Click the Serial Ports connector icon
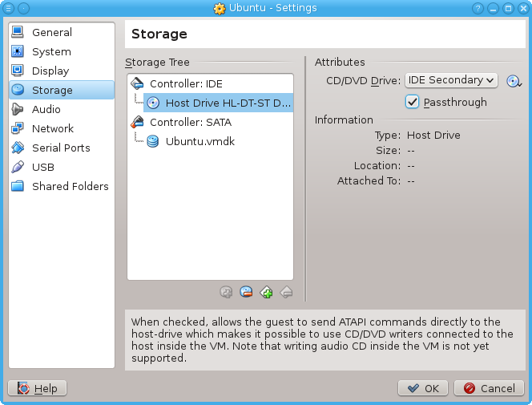532x405 pixels. [x=18, y=148]
